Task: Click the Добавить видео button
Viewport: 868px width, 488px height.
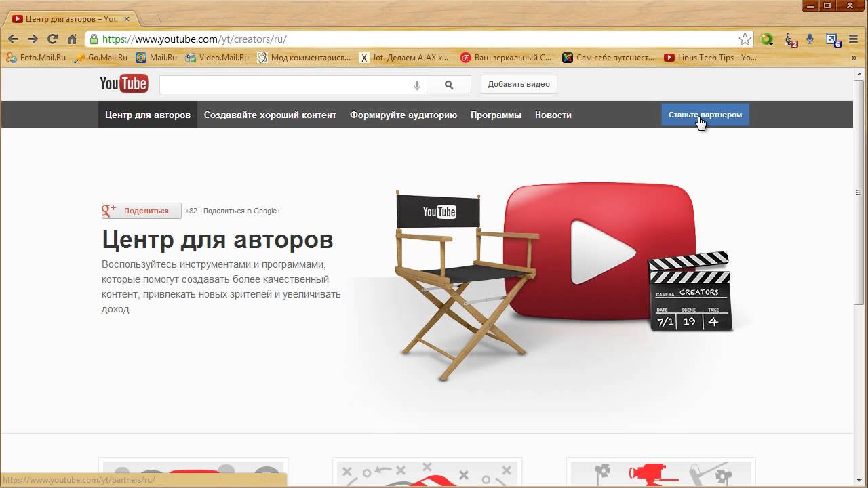Action: click(519, 84)
